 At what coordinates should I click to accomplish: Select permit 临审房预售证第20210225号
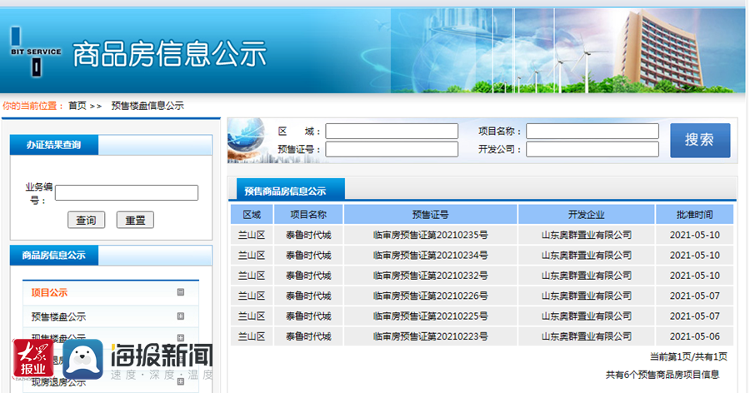point(430,316)
